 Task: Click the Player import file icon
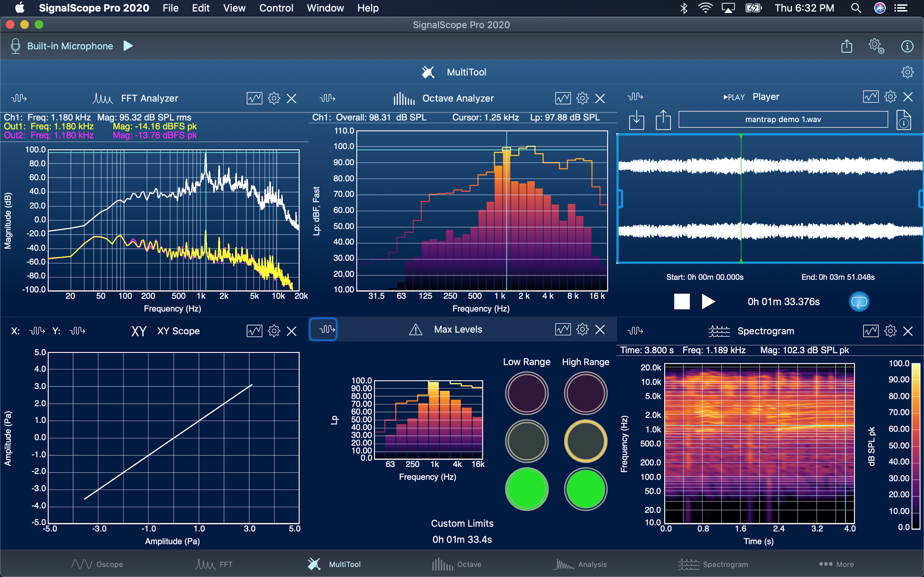click(636, 120)
